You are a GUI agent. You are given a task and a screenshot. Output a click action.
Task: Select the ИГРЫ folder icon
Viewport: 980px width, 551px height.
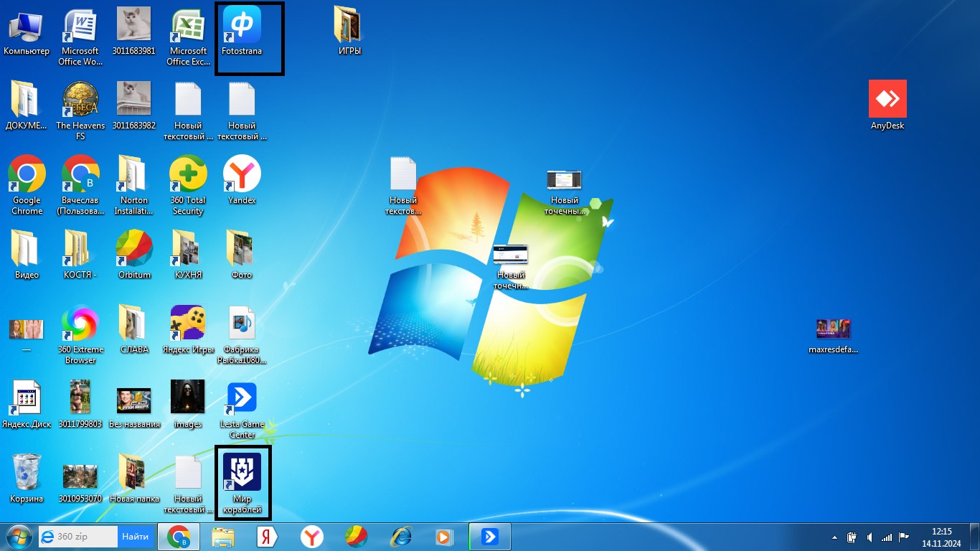click(x=349, y=32)
